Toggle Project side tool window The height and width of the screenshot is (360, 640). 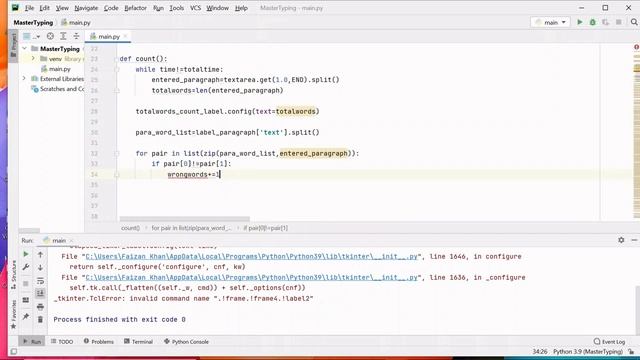coord(13,45)
